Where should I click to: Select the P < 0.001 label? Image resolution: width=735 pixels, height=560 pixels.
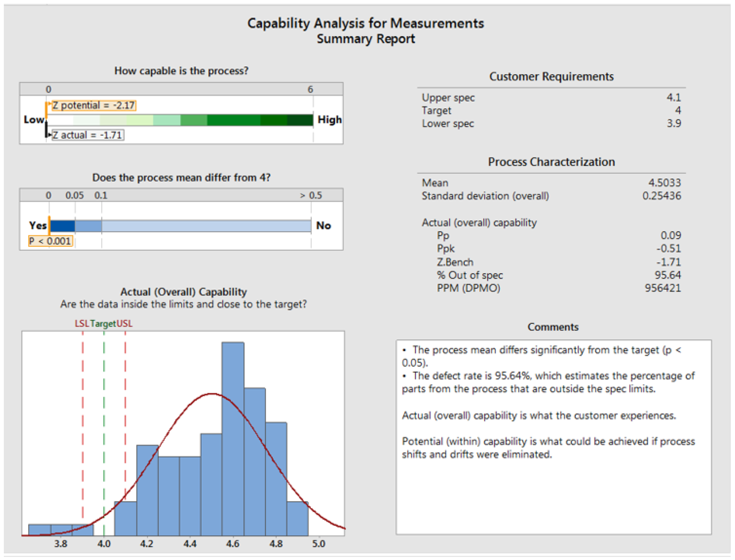coord(50,241)
